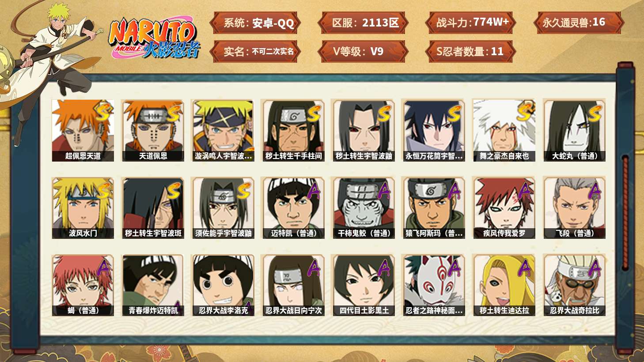Select the 干柿鬼鲛（普通） portrait

pyautogui.click(x=364, y=208)
